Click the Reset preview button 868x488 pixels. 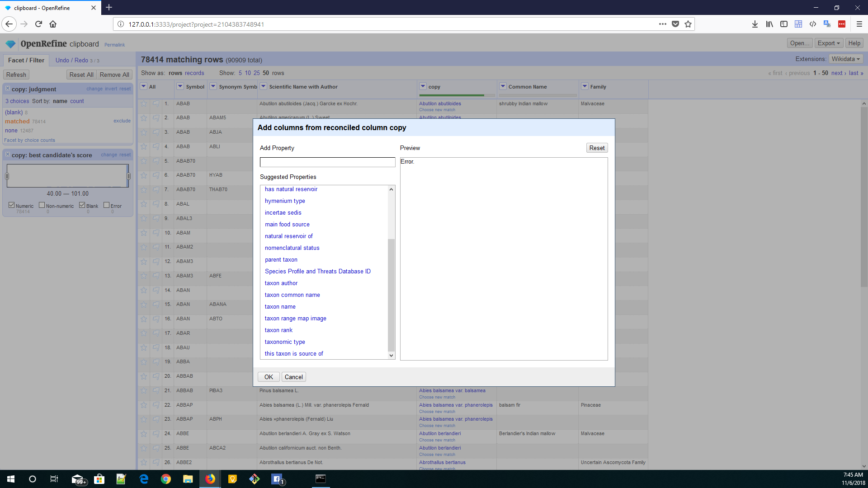(x=597, y=148)
